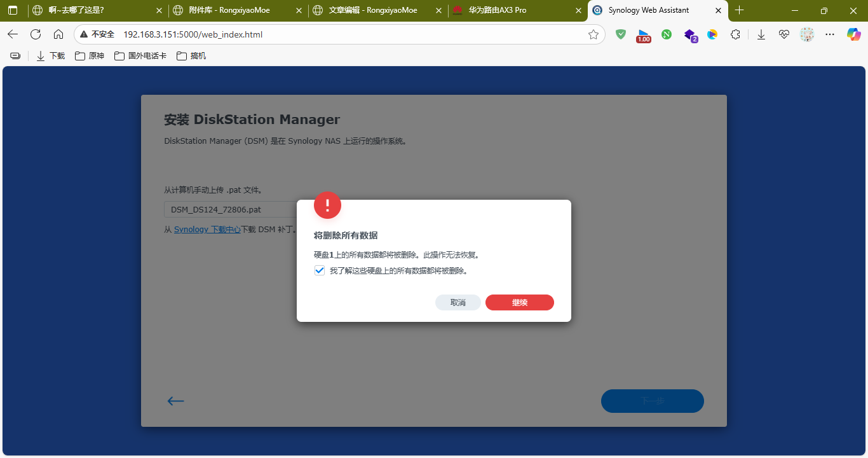The height and width of the screenshot is (458, 868).
Task: Click the 从计算机手动上传 .pat 文件 label
Action: point(213,190)
